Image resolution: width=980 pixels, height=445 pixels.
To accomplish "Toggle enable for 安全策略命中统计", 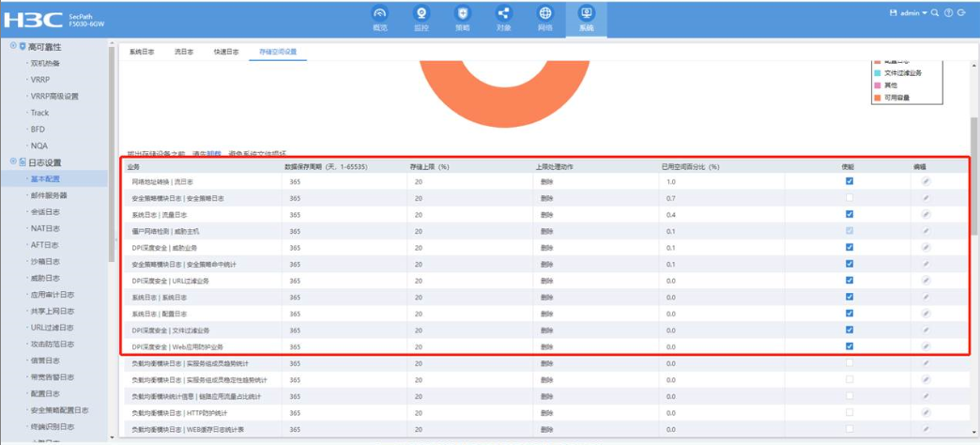I will click(850, 264).
